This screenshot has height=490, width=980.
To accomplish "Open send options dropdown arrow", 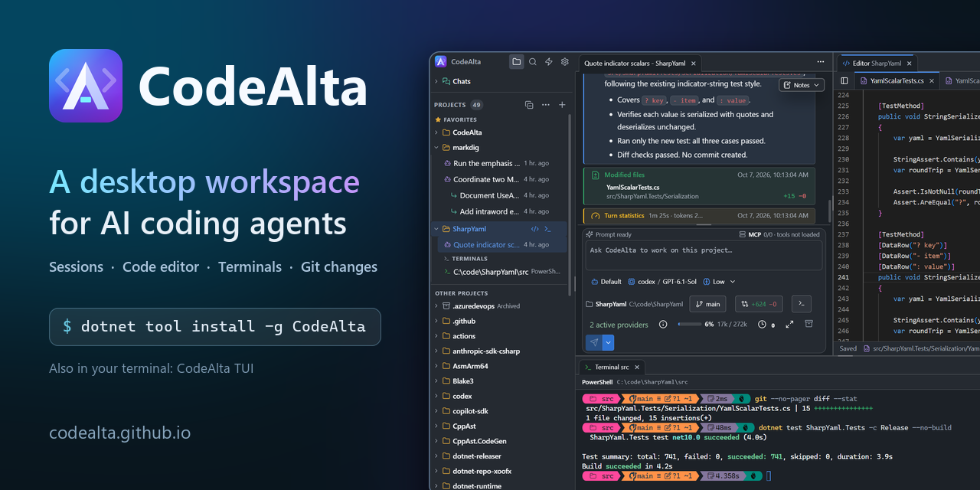I will 609,342.
